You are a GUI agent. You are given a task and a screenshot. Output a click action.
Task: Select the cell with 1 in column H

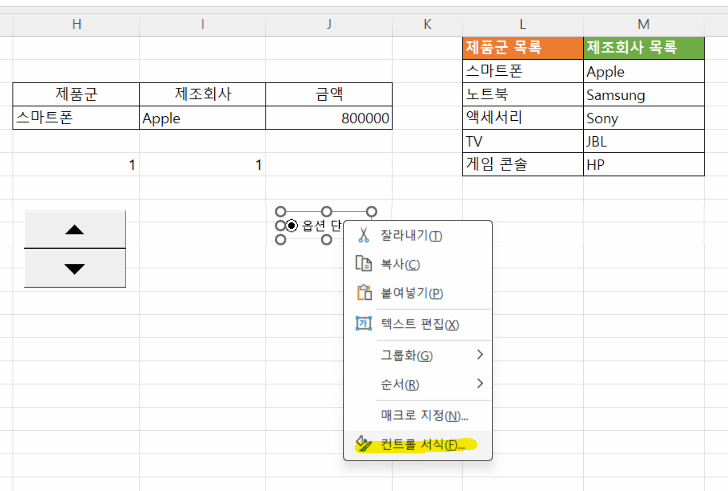point(76,164)
